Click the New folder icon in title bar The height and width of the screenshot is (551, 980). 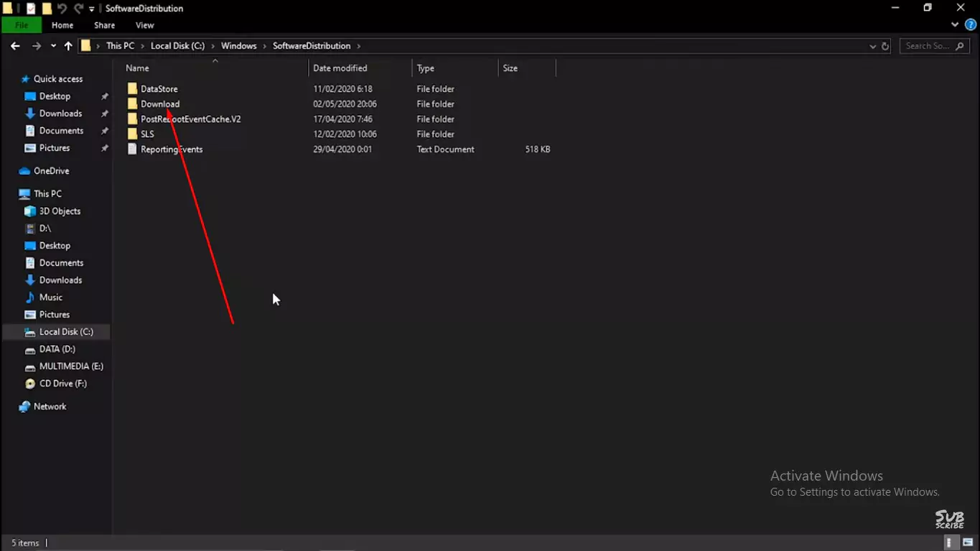[x=47, y=9]
